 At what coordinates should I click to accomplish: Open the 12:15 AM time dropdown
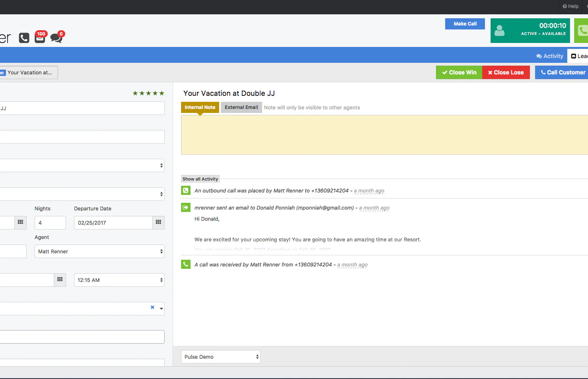pos(119,280)
